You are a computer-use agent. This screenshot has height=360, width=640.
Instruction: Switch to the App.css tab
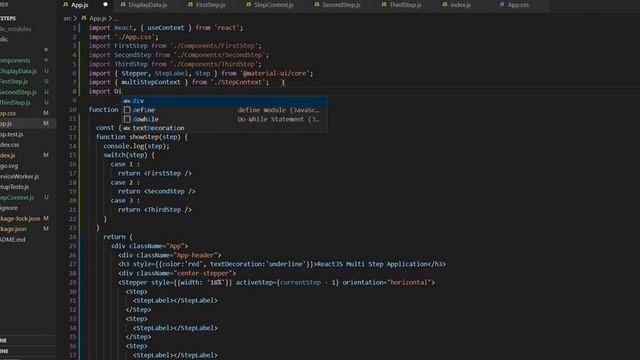(x=518, y=5)
